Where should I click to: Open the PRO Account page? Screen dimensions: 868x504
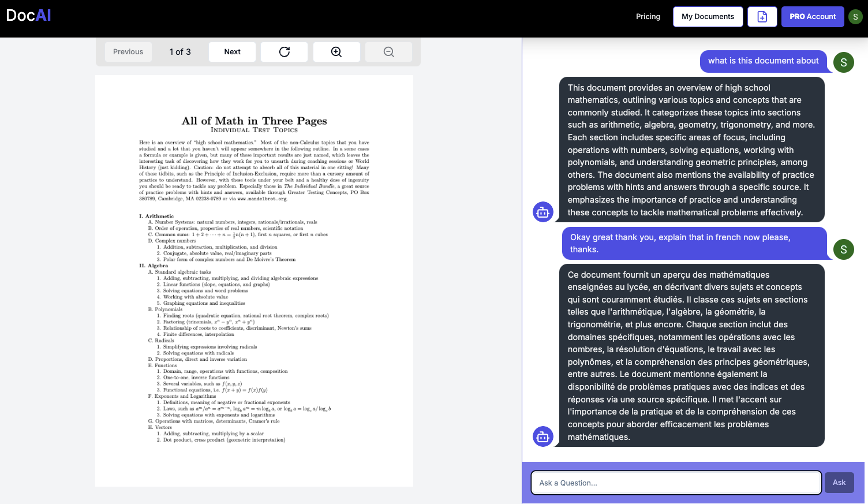click(x=813, y=17)
